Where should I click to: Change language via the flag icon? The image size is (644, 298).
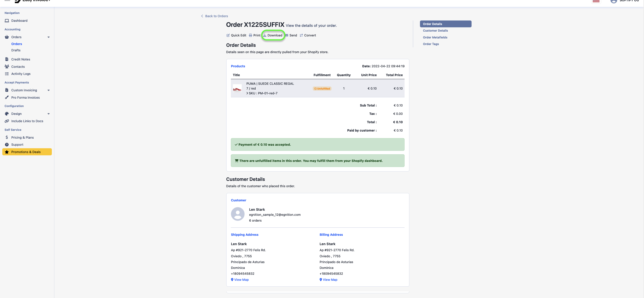pos(596,1)
